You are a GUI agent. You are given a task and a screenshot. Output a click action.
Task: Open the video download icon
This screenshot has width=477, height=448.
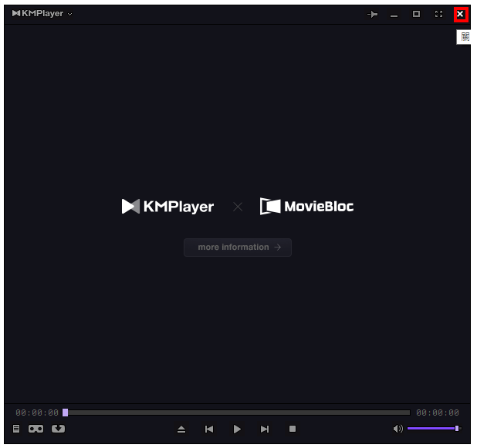[58, 429]
